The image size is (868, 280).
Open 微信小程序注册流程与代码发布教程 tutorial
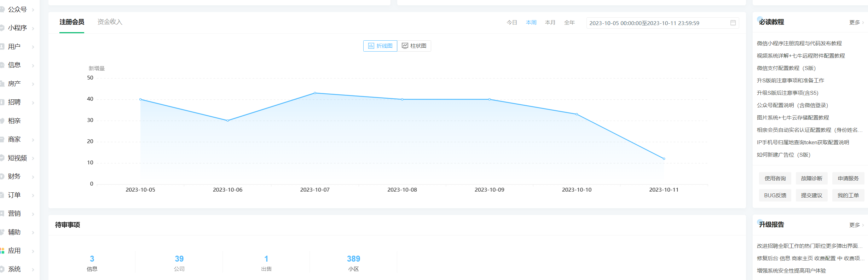799,43
